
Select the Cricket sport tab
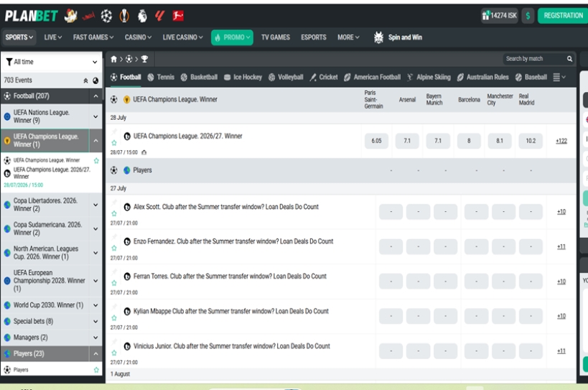point(324,78)
